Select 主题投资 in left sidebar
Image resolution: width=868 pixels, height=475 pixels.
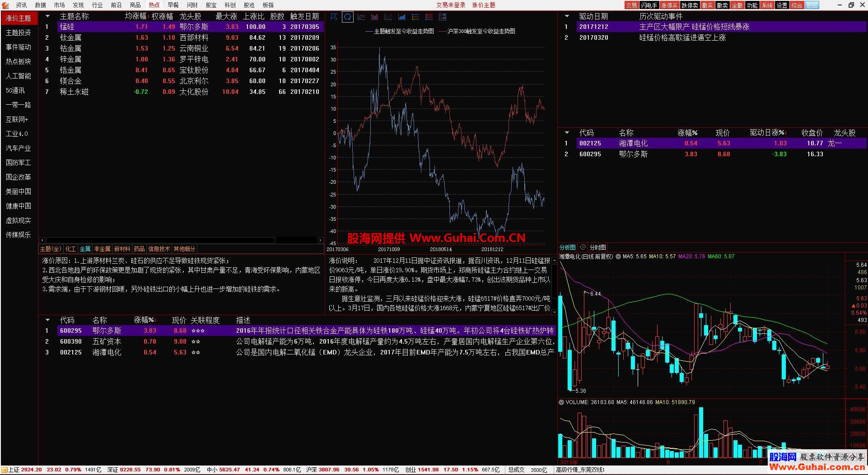[19, 33]
